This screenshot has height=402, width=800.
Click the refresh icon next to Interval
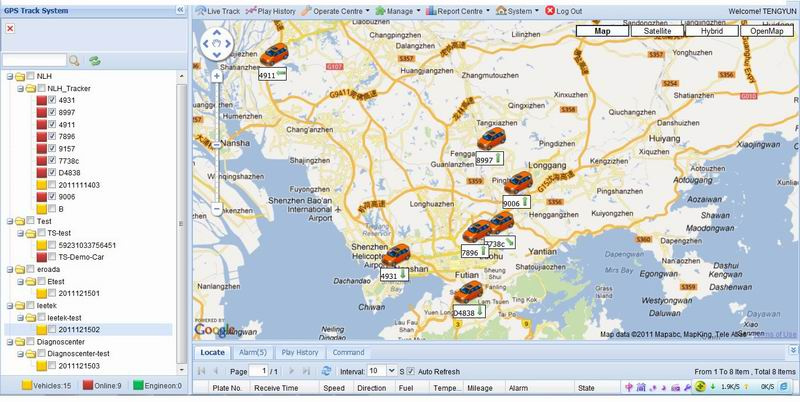click(x=326, y=371)
